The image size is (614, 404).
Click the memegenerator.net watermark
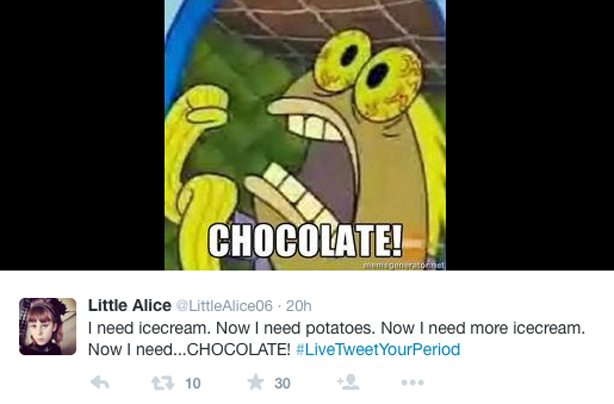[x=404, y=266]
